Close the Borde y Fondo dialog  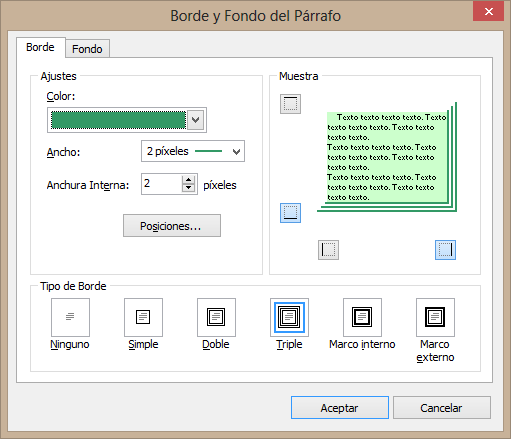488,12
